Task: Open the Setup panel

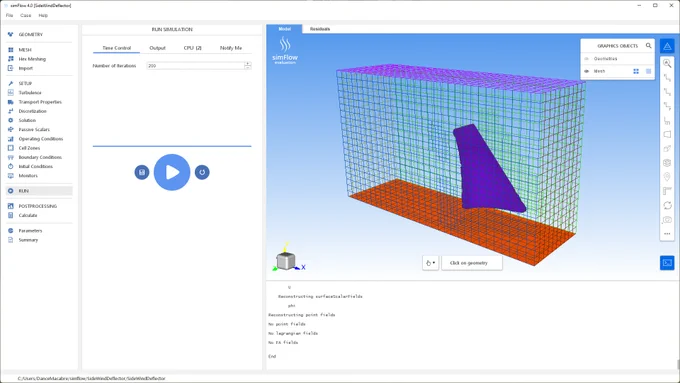Action: [x=25, y=83]
